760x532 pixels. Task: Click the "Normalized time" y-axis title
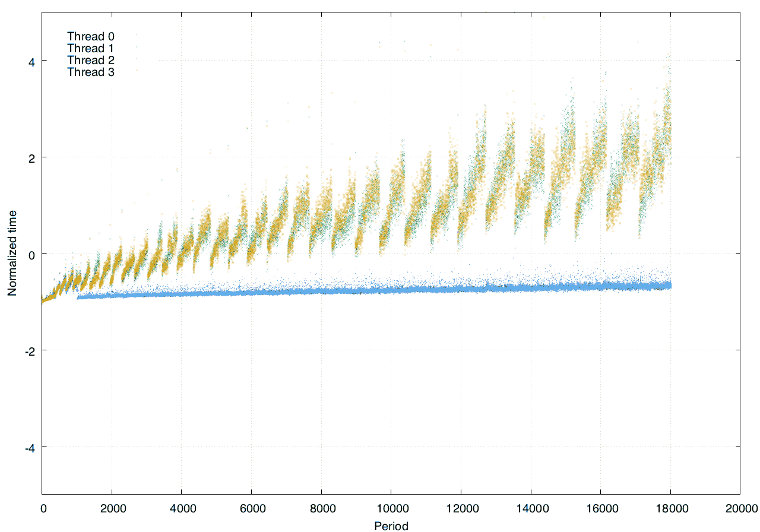pyautogui.click(x=12, y=254)
